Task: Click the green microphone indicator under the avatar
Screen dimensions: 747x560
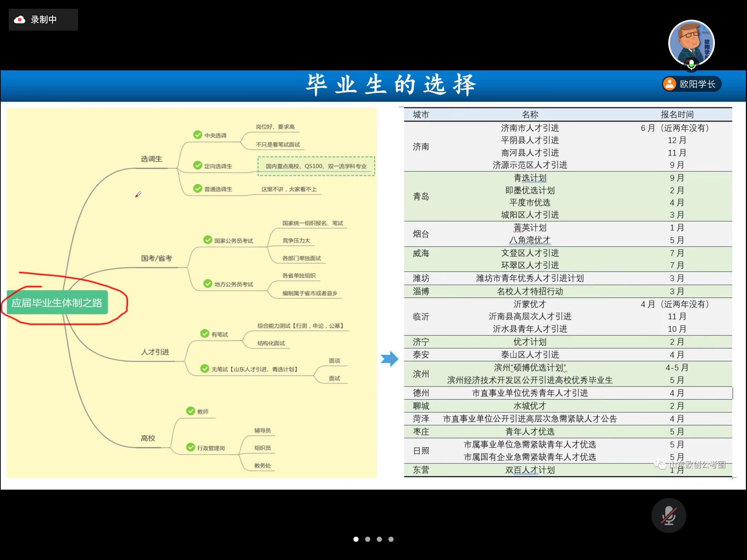Action: [x=691, y=65]
